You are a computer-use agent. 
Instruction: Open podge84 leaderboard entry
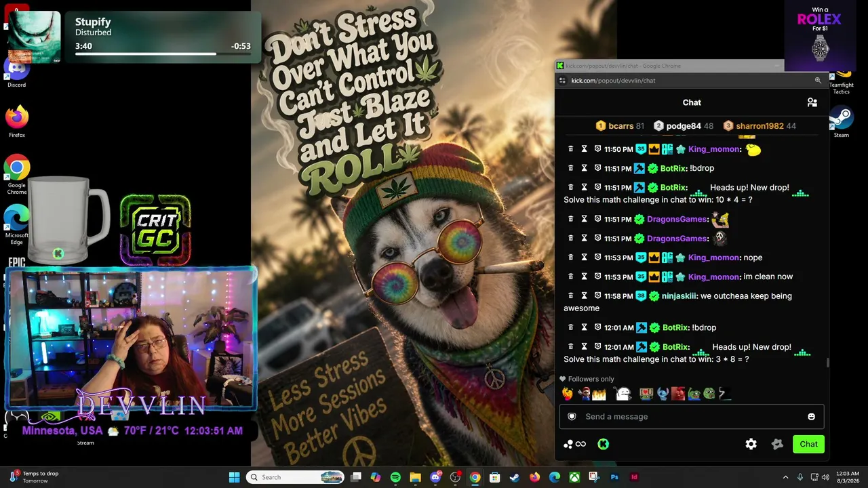pos(684,126)
